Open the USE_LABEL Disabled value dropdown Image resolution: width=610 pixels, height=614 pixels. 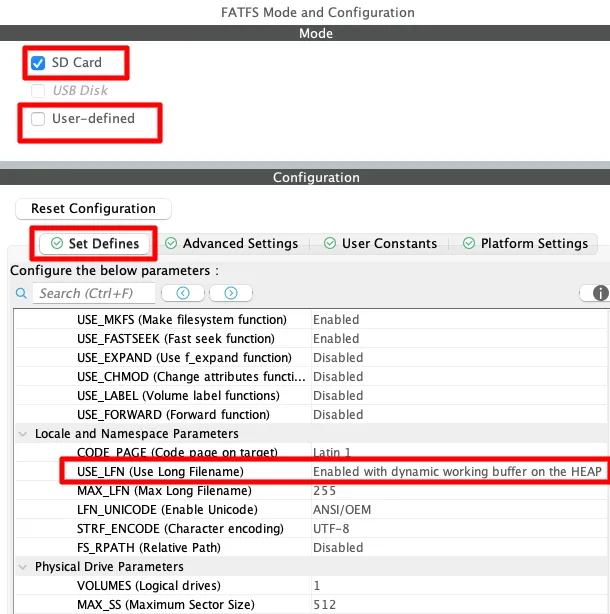[459, 395]
